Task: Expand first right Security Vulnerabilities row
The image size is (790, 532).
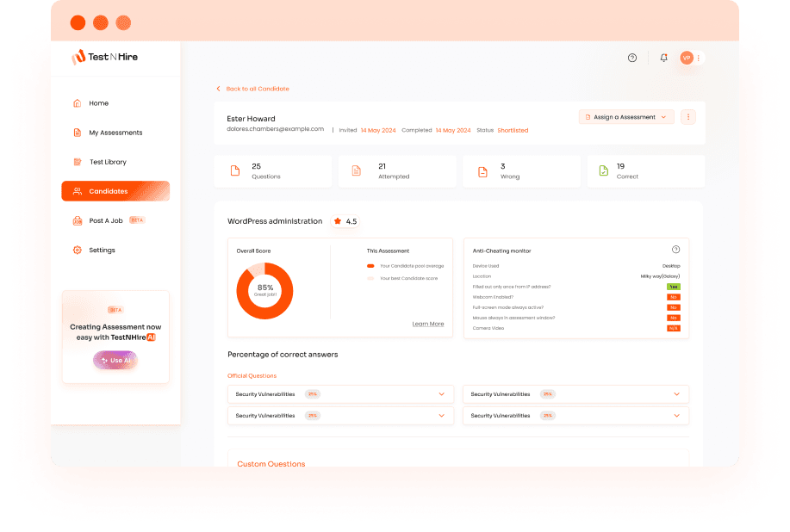Action: (x=575, y=394)
